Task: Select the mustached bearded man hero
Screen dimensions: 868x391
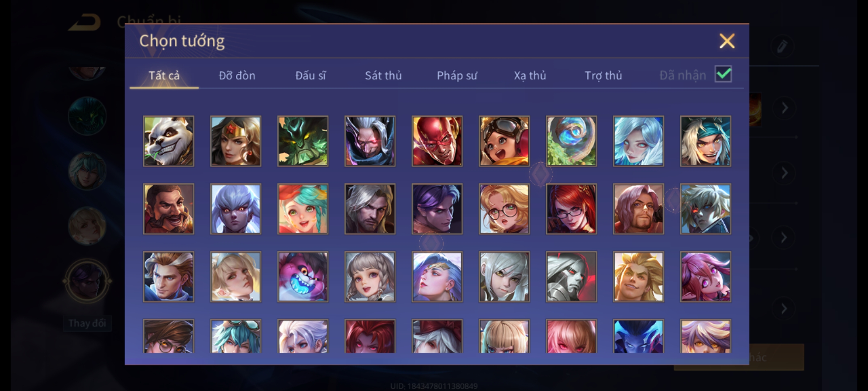Action: [x=169, y=209]
